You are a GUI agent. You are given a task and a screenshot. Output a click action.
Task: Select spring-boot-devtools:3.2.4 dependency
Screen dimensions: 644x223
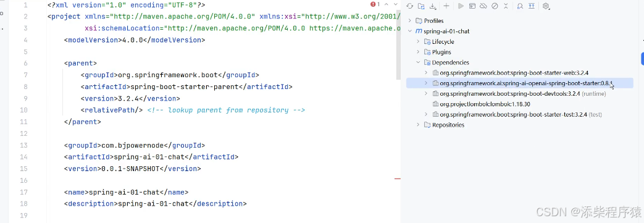pos(509,94)
